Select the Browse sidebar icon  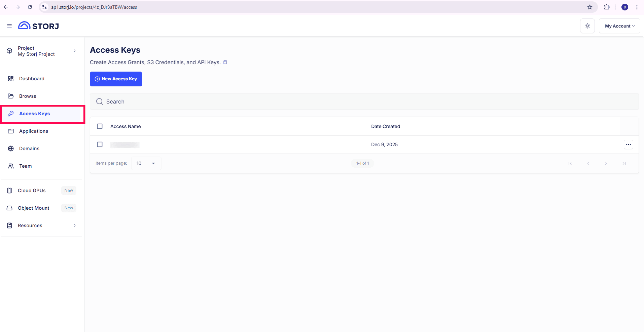point(11,96)
